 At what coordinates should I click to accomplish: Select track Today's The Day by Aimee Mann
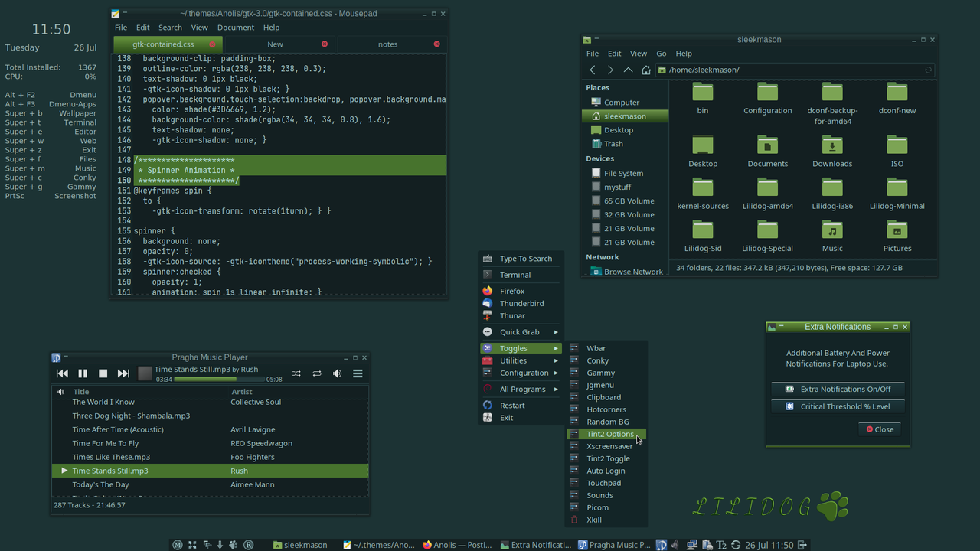click(210, 484)
